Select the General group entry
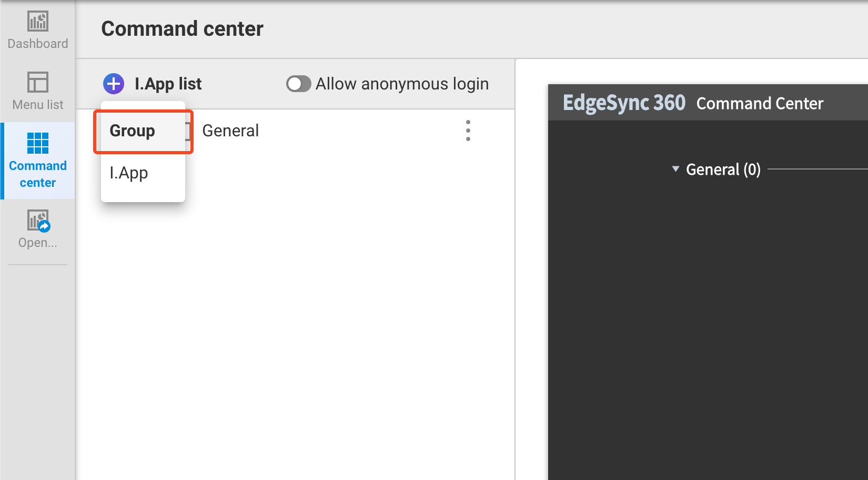Image resolution: width=868 pixels, height=480 pixels. tap(230, 130)
